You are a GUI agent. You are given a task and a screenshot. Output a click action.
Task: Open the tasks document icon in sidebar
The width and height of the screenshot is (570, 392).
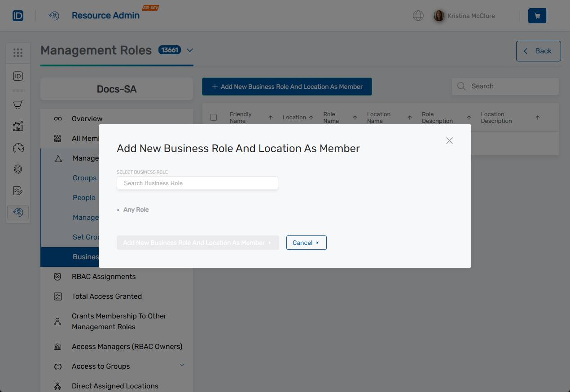coord(18,191)
